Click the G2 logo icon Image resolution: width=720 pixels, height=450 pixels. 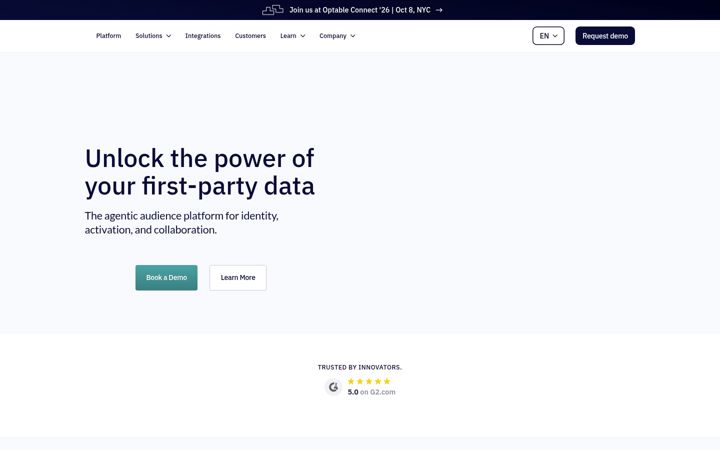pyautogui.click(x=334, y=387)
